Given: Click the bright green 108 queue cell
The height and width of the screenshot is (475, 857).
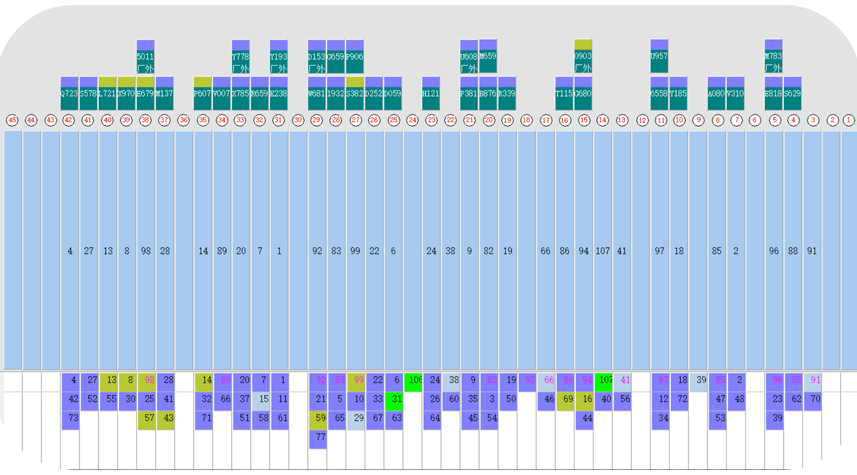Looking at the screenshot, I should [x=414, y=380].
